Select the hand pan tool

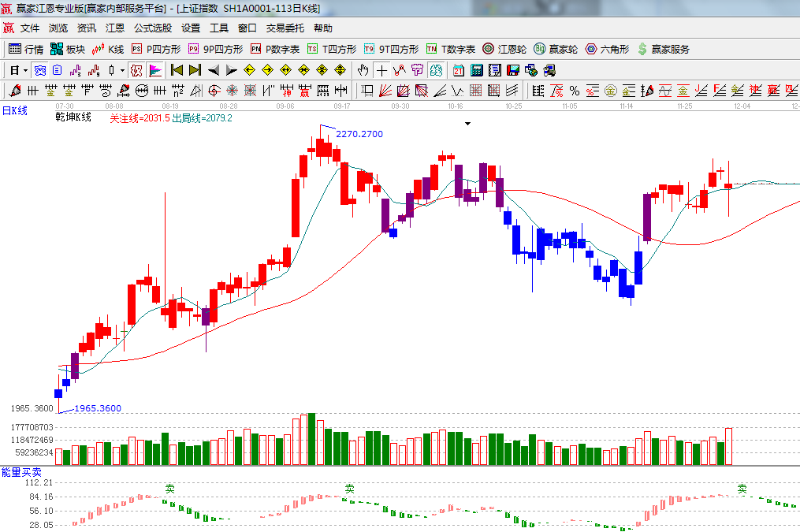363,70
